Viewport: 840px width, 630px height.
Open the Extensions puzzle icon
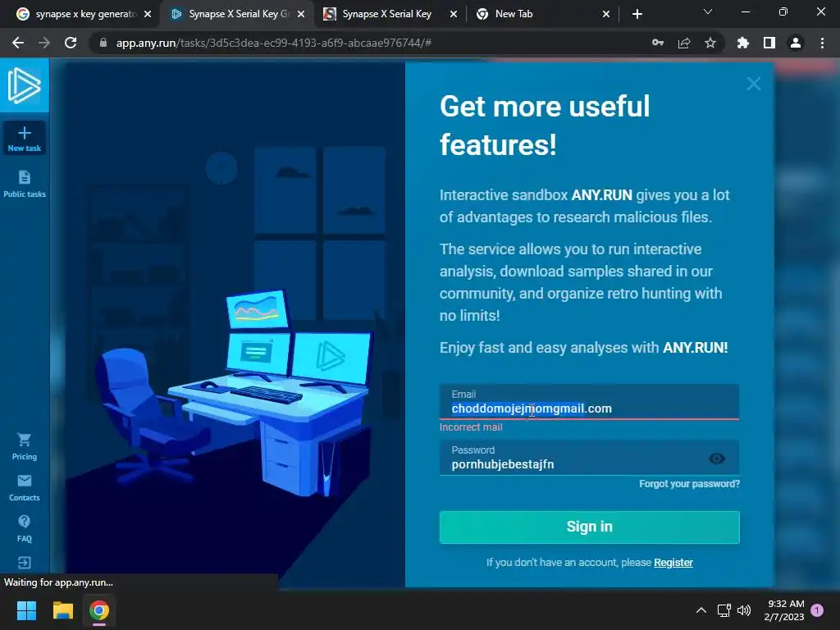coord(743,43)
